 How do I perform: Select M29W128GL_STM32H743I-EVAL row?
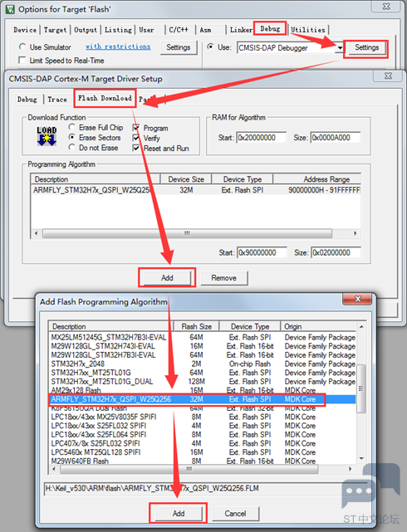coord(203,346)
